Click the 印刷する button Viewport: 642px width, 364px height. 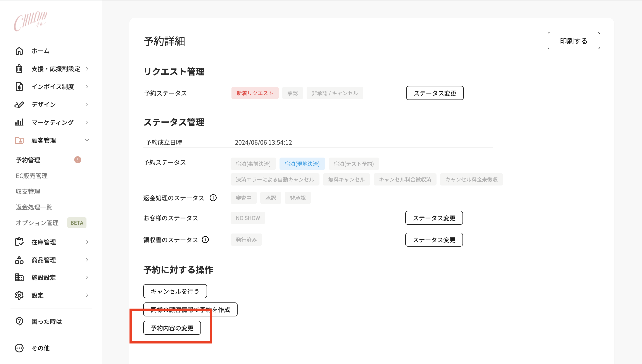573,41
